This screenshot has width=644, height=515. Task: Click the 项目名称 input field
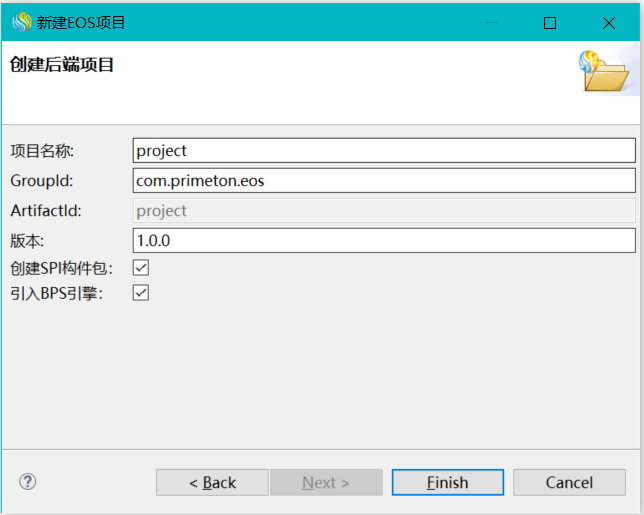tap(384, 150)
